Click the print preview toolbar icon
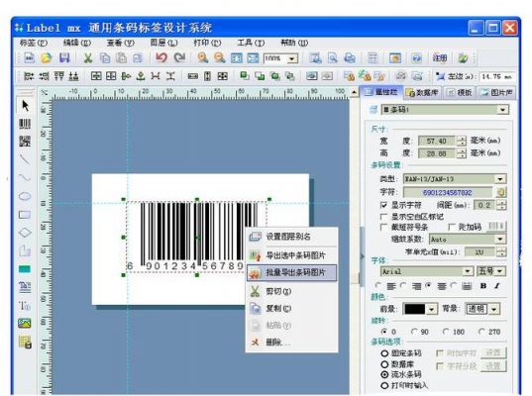This screenshot has width=532, height=396. pos(333,58)
